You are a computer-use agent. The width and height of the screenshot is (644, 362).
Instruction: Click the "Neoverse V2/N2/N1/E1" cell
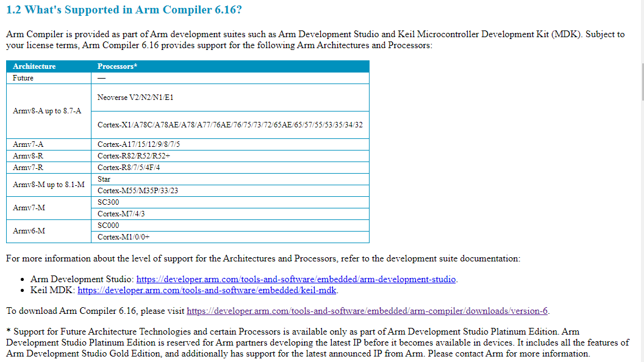230,98
